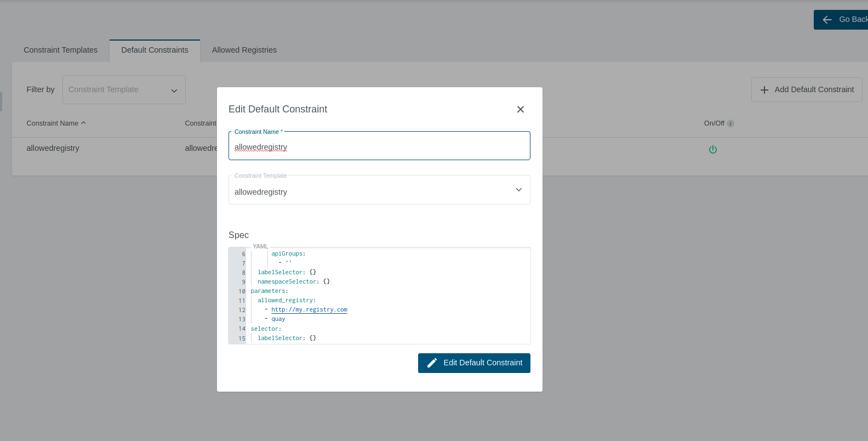Switch to Constraint Templates tab
This screenshot has height=441, width=868.
pos(60,50)
